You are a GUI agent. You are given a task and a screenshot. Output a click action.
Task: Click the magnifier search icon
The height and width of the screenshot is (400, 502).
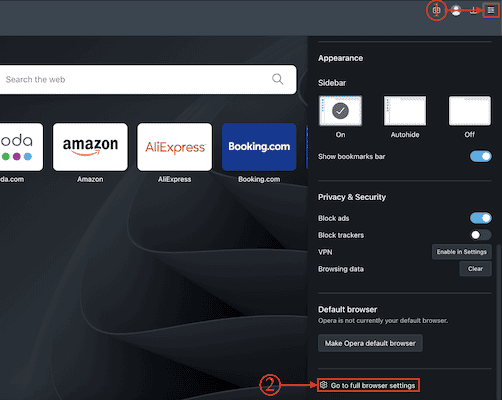pos(277,79)
